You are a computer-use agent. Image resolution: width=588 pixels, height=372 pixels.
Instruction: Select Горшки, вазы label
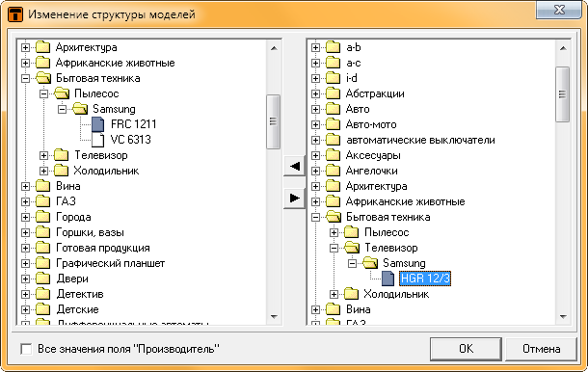click(90, 232)
